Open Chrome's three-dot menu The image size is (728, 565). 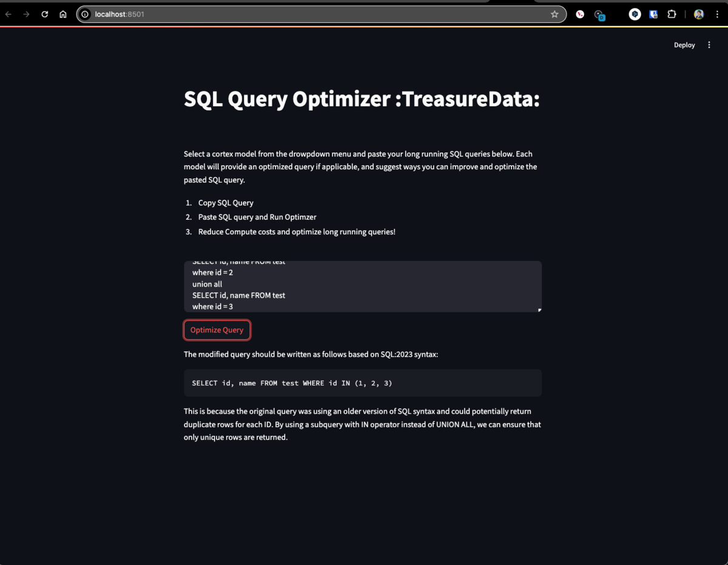pyautogui.click(x=717, y=14)
